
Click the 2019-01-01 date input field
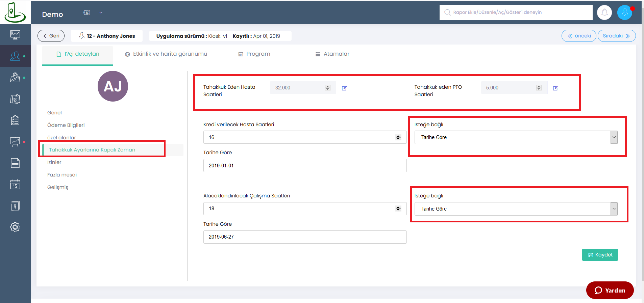point(304,166)
